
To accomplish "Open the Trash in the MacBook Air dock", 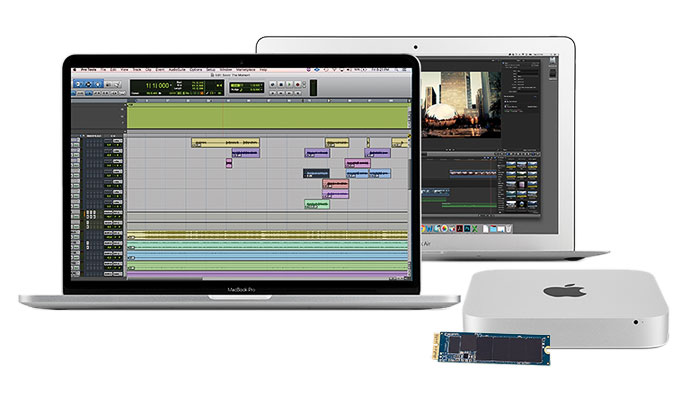I will (x=509, y=228).
